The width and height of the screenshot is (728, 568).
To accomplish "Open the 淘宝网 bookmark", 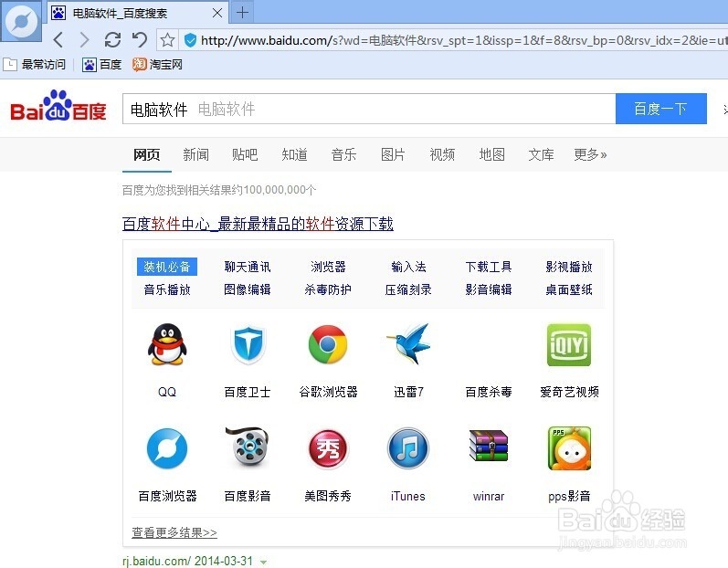I will click(157, 65).
